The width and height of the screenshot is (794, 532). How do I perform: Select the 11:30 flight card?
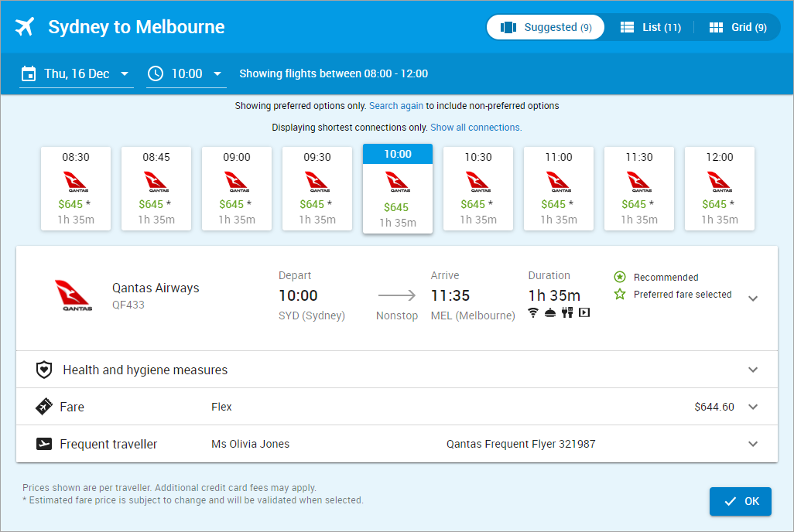click(639, 189)
